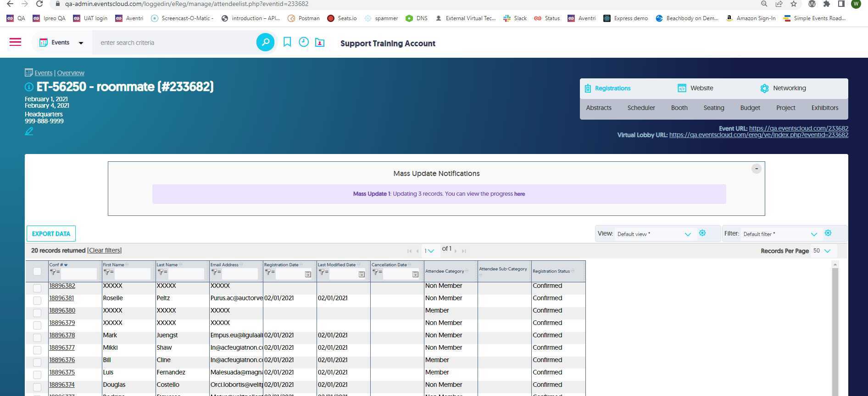The image size is (868, 396).
Task: Open recent items clock icon
Action: 304,42
